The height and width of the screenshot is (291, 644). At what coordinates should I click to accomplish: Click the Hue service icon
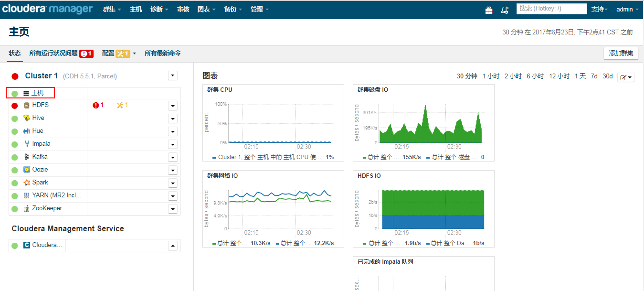pyautogui.click(x=27, y=131)
